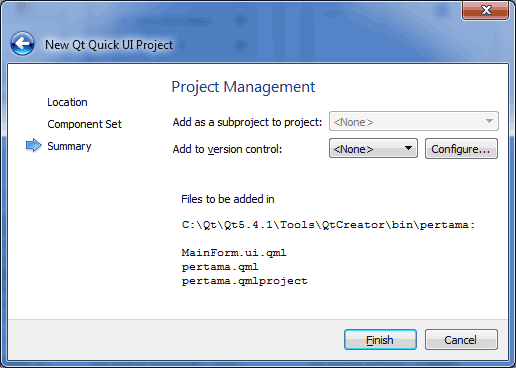Select the Location wizard step
The width and height of the screenshot is (516, 368).
click(67, 102)
